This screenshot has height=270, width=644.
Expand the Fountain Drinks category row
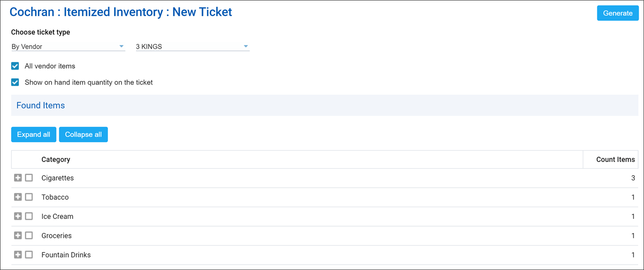pyautogui.click(x=18, y=254)
